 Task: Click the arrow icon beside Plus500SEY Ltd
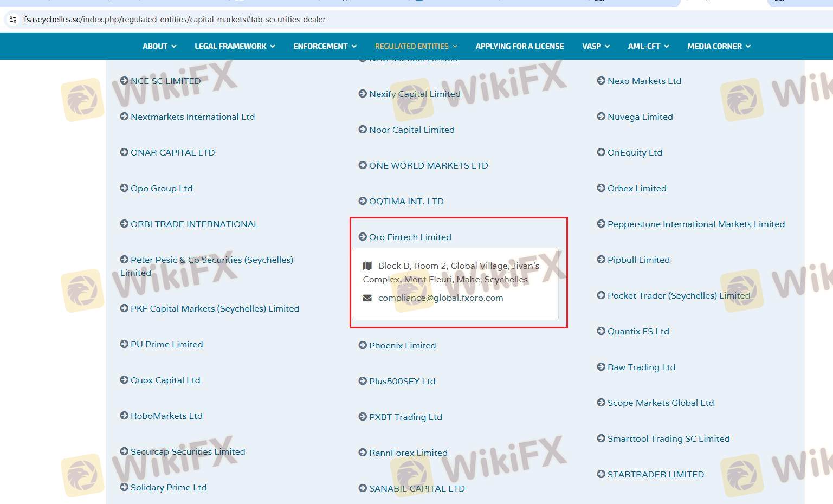pyautogui.click(x=363, y=381)
